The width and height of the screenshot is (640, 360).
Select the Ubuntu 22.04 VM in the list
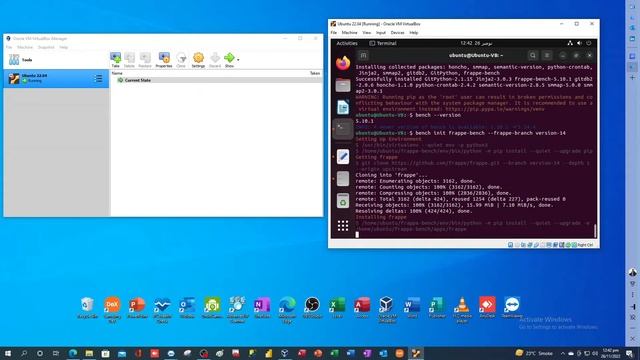pyautogui.click(x=56, y=78)
